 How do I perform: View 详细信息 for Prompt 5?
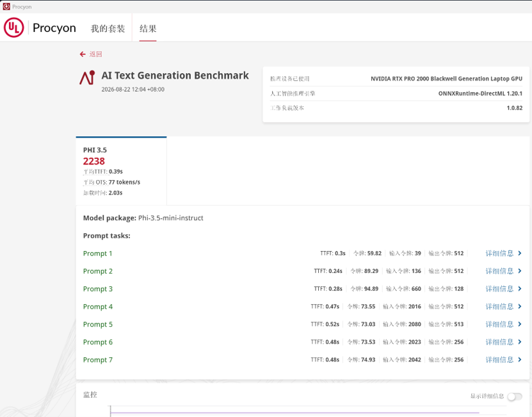[499, 324]
